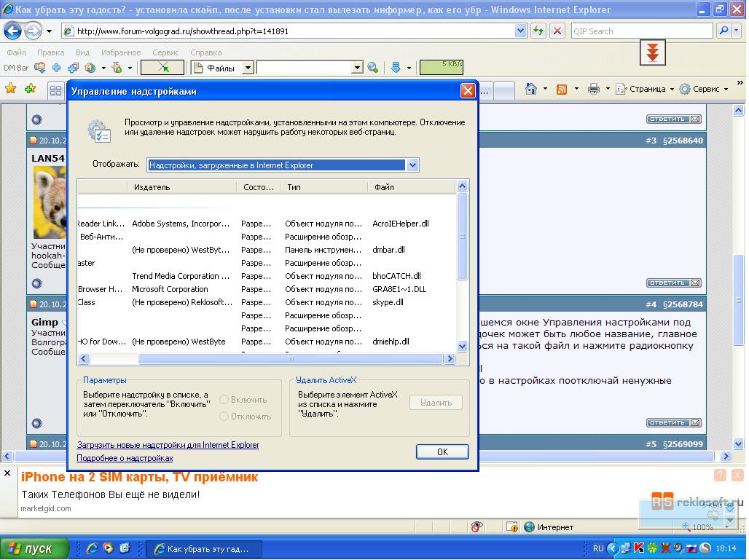Open the Избранное menu
Viewport: 749px width, 560px height.
click(x=121, y=52)
